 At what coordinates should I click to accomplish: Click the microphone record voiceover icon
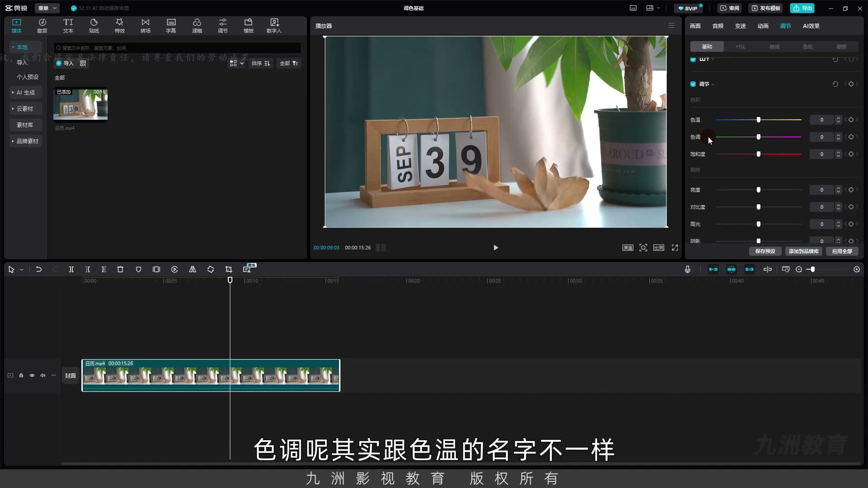688,269
